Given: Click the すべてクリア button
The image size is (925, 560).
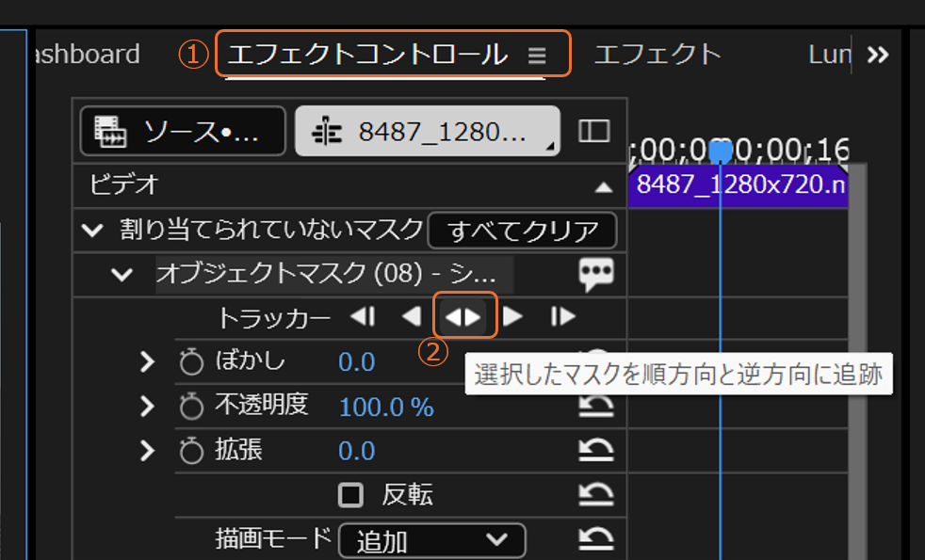Looking at the screenshot, I should coord(523,231).
